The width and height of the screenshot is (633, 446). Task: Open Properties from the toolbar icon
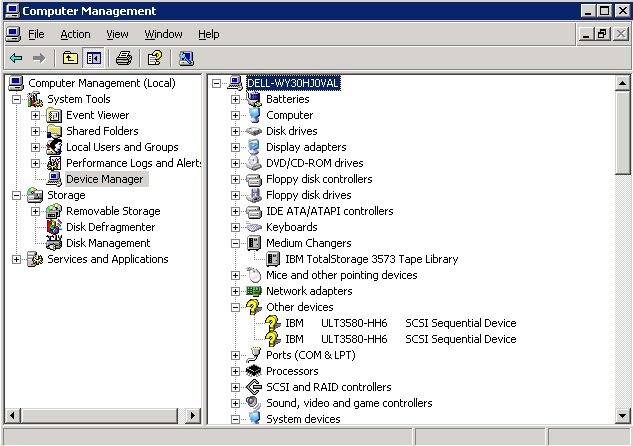(154, 58)
